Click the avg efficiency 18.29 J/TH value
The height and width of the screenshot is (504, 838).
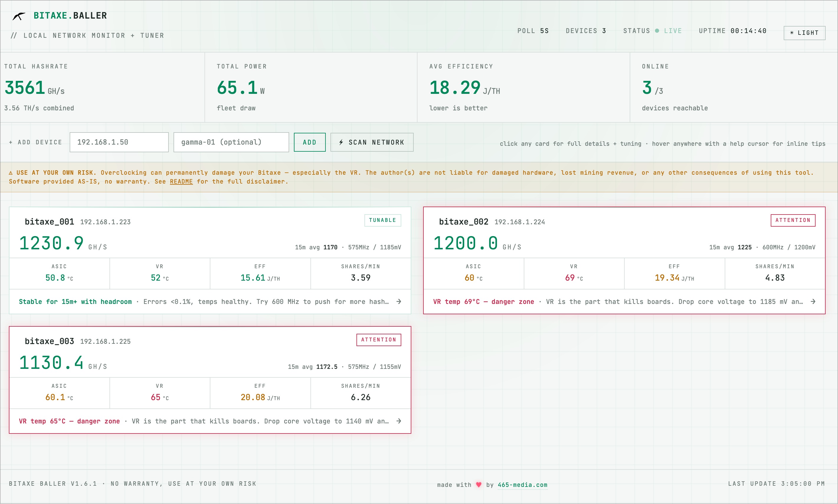click(465, 88)
